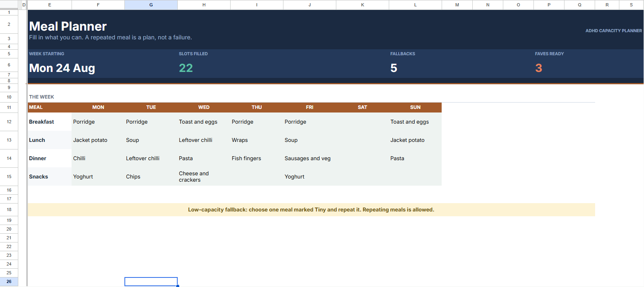Select Tuesday lunch Soup cell
Screen dimensions: 644x287
coord(151,140)
